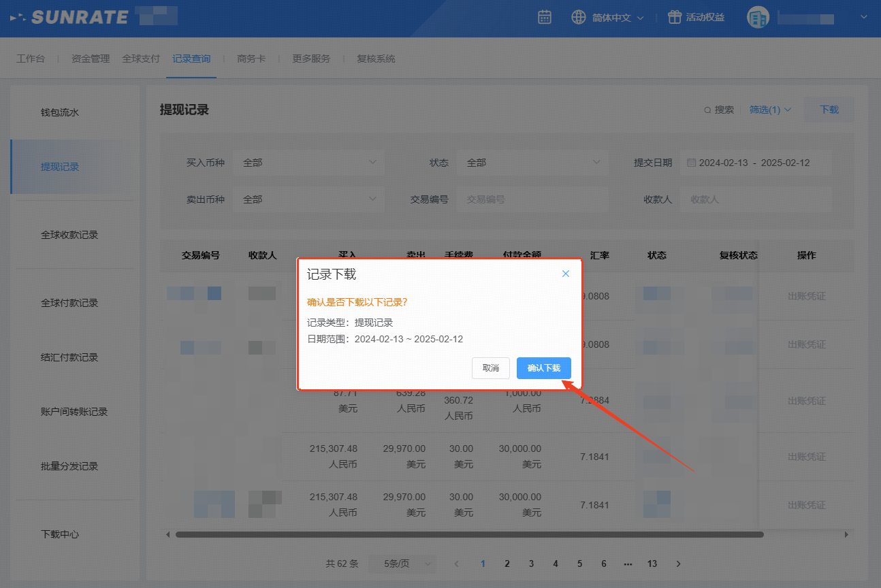Viewport: 881px width, 588px height.
Task: Click the 确认下载 button
Action: coord(543,367)
